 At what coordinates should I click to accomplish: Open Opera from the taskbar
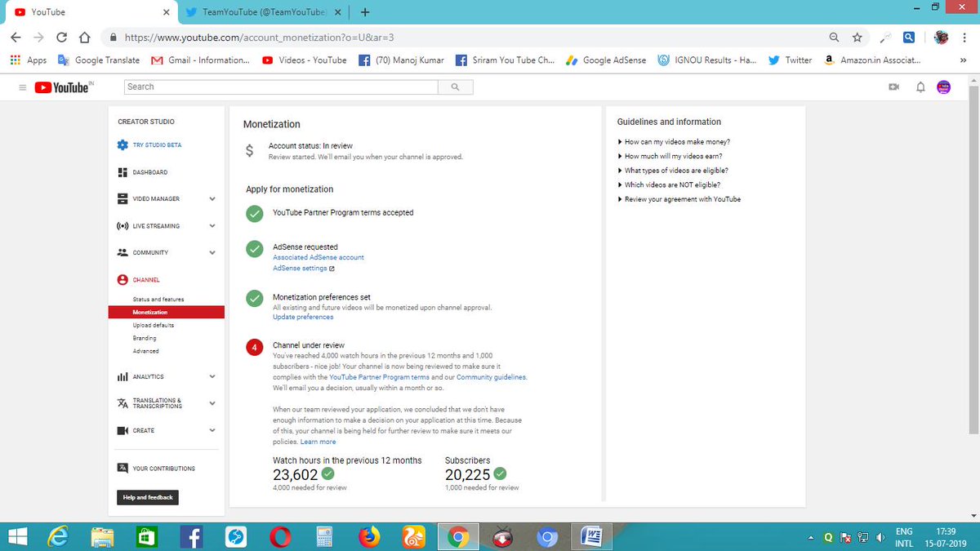click(282, 536)
